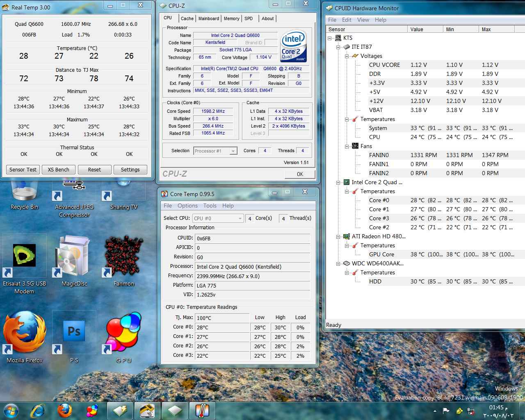
Task: Open the Windows Start orb
Action: coord(11,411)
